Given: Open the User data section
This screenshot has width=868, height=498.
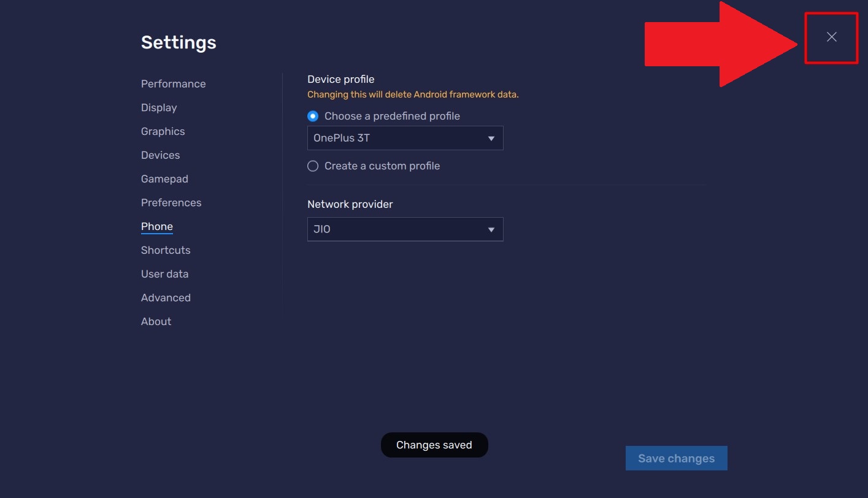Looking at the screenshot, I should click(x=164, y=274).
